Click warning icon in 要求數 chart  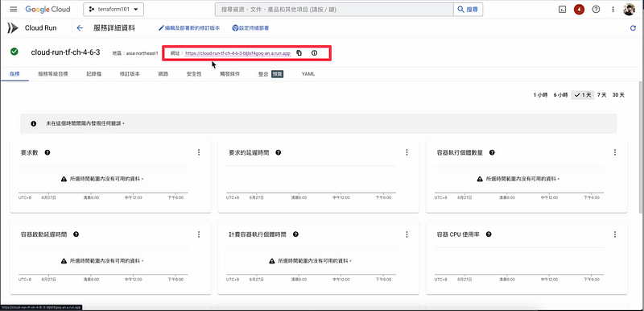click(64, 179)
